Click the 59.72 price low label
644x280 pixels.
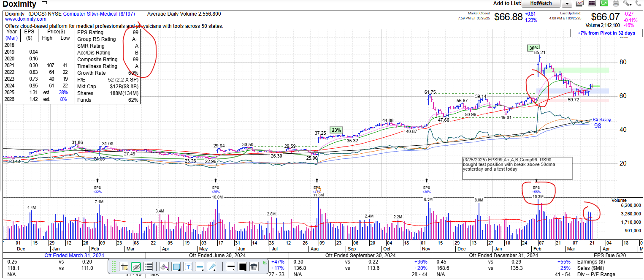(574, 100)
